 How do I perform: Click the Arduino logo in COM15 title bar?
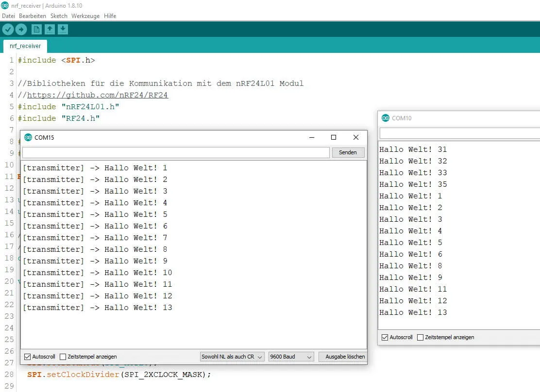(x=28, y=137)
